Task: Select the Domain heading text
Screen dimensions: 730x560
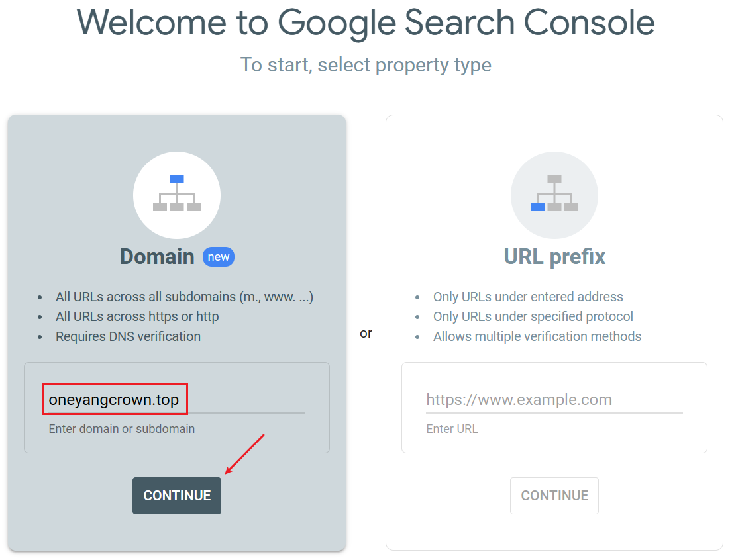Action: pyautogui.click(x=157, y=257)
